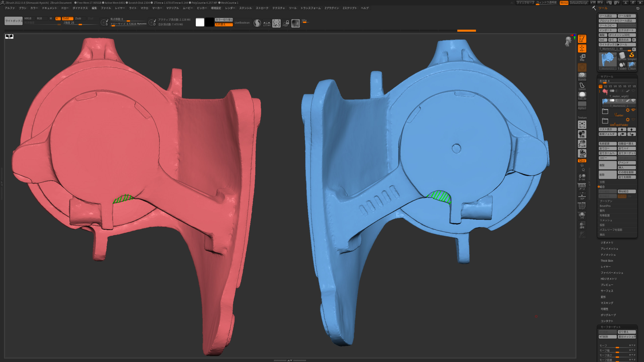This screenshot has width=644, height=362.
Task: Expand the BevelPro section
Action: pos(605,206)
